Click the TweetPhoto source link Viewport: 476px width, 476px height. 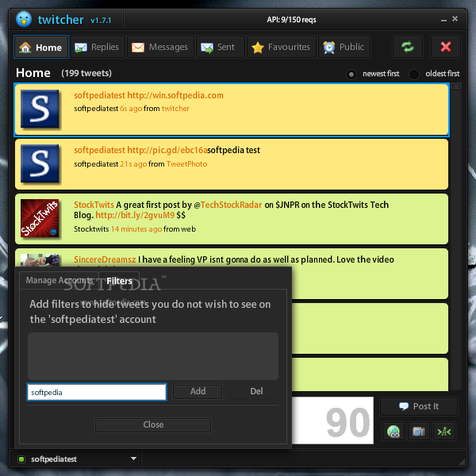(186, 164)
